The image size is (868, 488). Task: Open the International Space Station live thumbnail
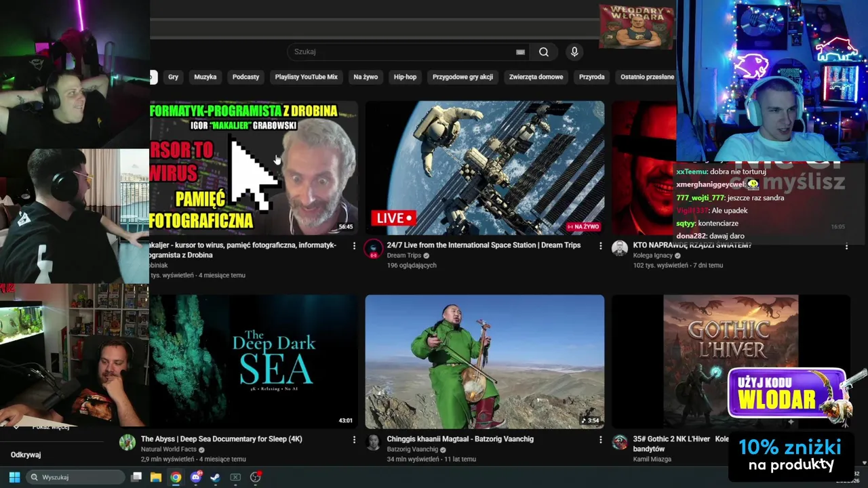(x=485, y=168)
